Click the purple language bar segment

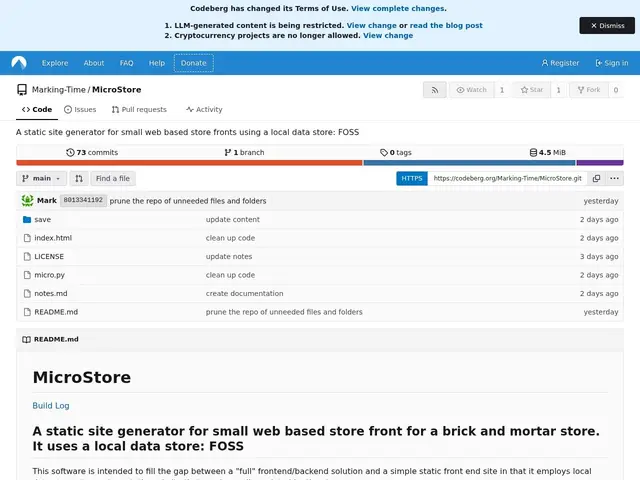click(x=600, y=163)
